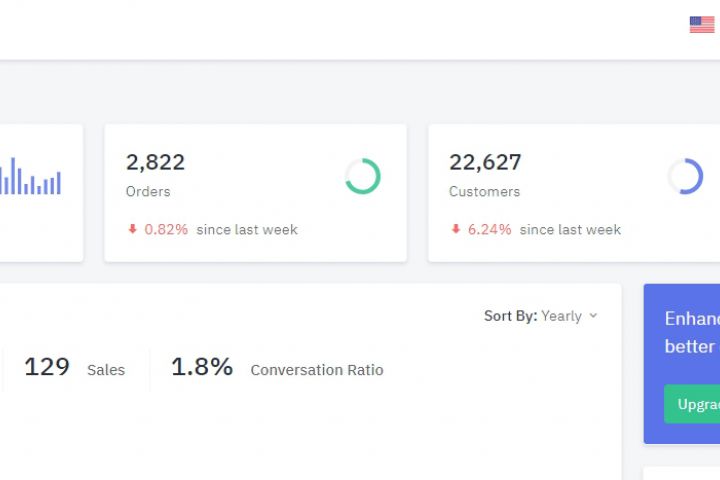Click the 0.82% since last week text
Viewport: 720px width, 480px height.
[x=221, y=229]
